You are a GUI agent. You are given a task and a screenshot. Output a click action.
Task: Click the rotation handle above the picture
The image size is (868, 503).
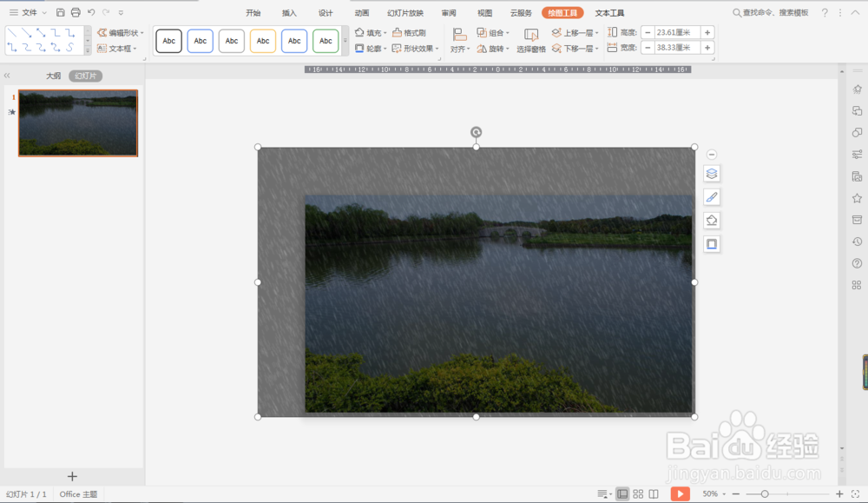coord(476,132)
